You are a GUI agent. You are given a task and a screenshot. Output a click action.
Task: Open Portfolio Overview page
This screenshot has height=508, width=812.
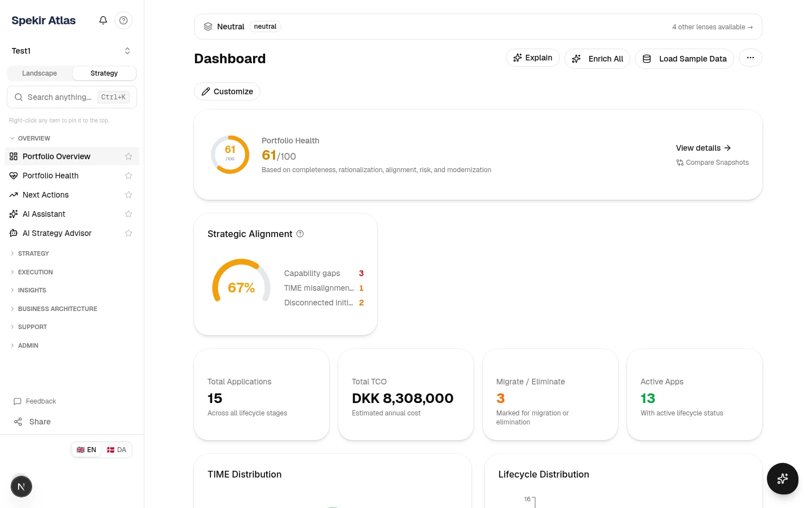click(x=72, y=156)
